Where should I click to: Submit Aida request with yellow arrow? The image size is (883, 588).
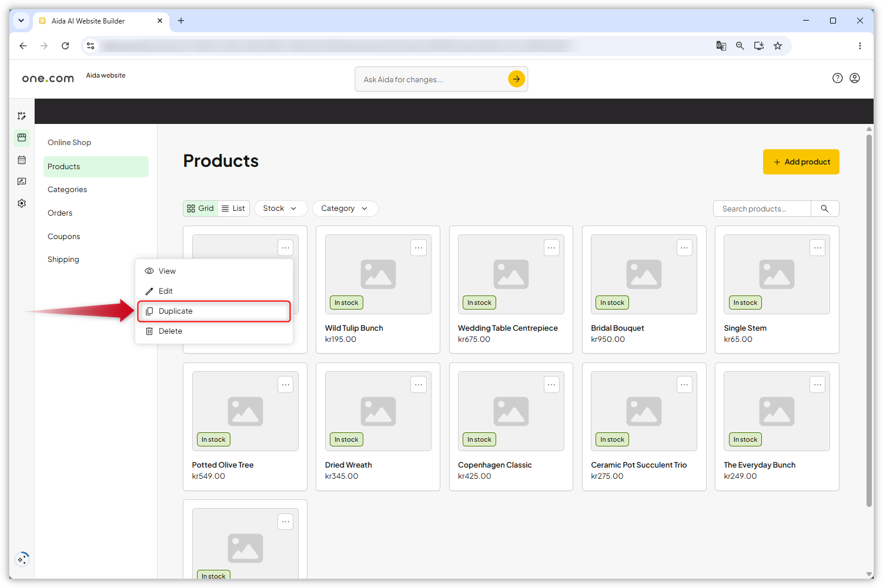pos(516,79)
